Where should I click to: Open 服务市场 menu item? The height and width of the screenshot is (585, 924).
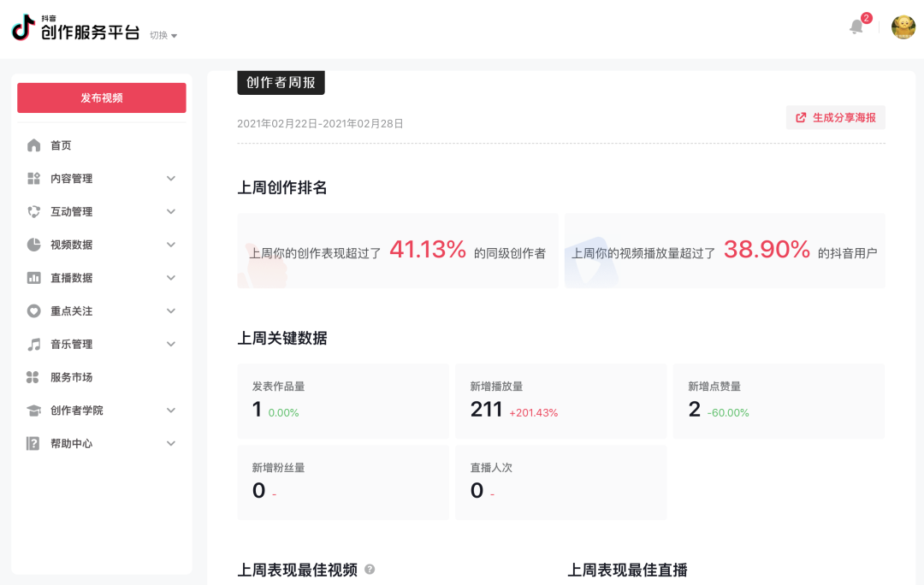coord(71,377)
